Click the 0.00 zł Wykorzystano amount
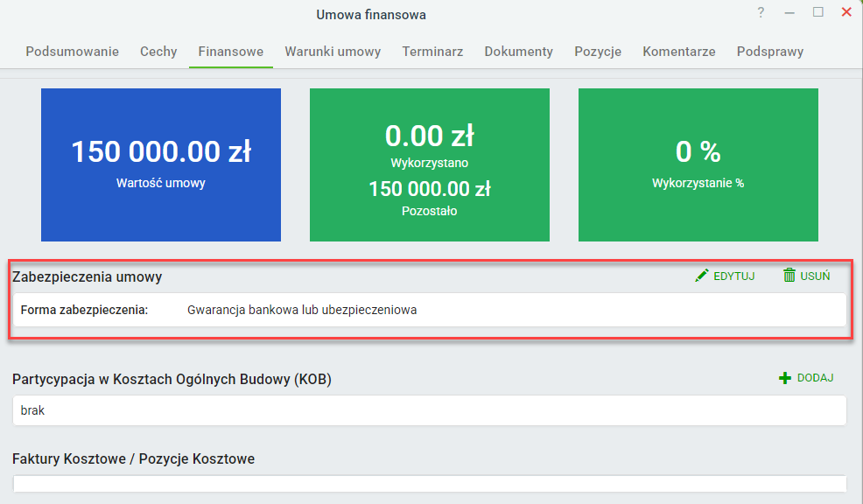863x504 pixels. click(x=429, y=136)
